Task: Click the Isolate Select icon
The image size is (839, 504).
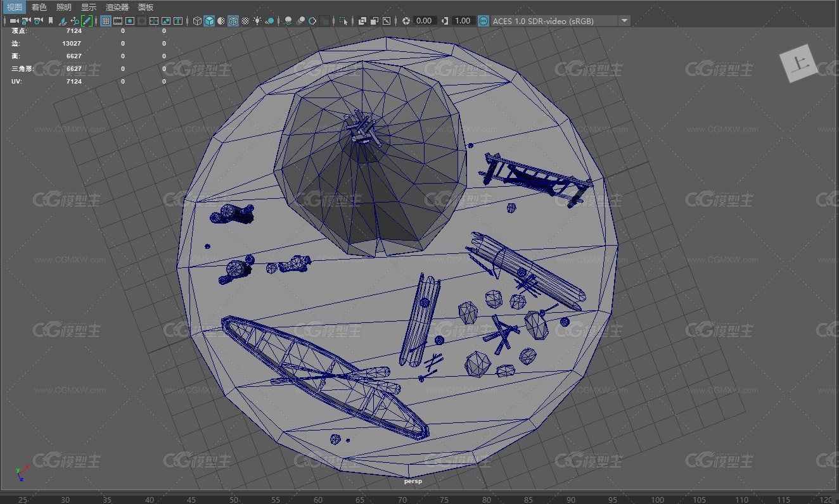Action: click(x=343, y=21)
